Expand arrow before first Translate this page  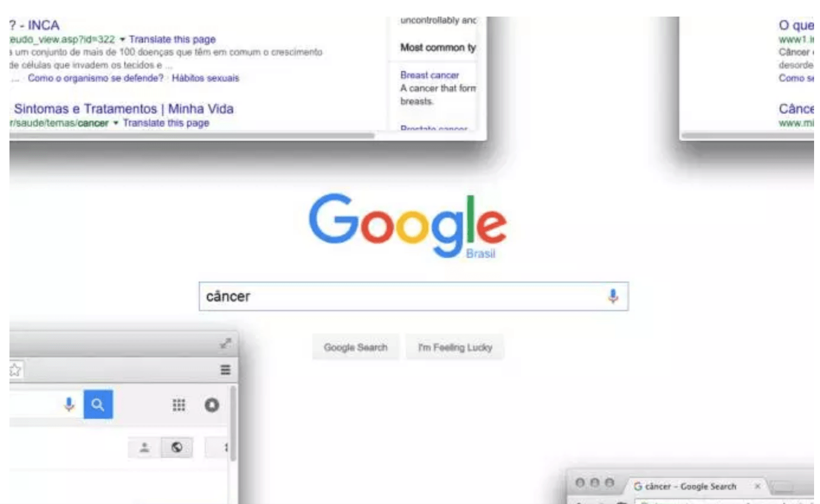tap(122, 40)
